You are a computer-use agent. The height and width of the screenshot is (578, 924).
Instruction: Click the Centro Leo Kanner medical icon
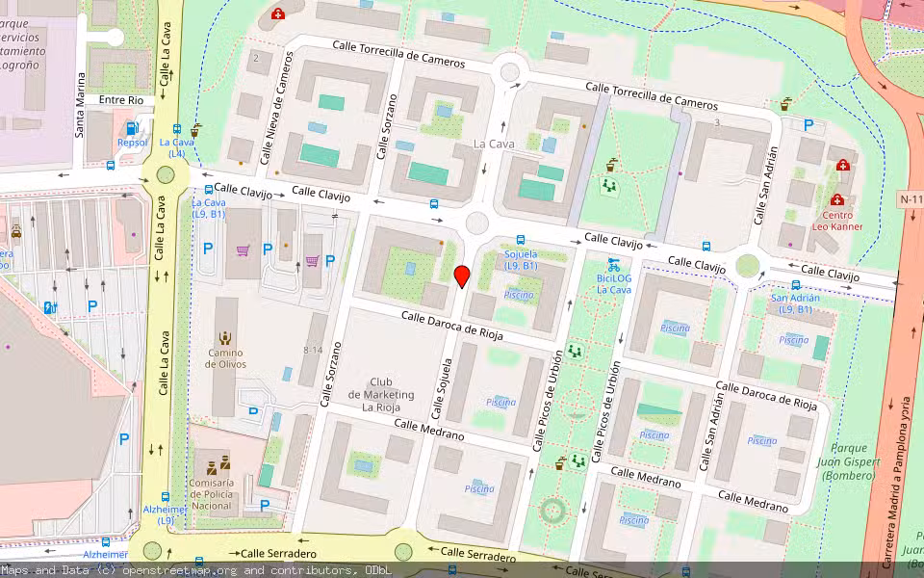pyautogui.click(x=836, y=199)
